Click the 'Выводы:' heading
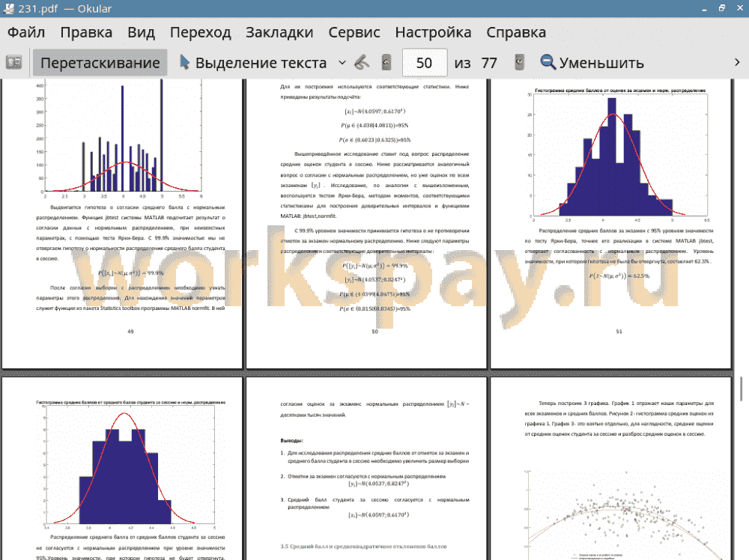The height and width of the screenshot is (560, 749). click(x=292, y=441)
